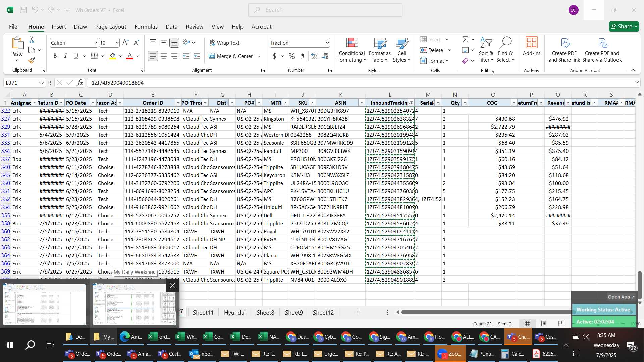Toggle left horizontal alignment
The width and height of the screenshot is (644, 362).
click(153, 56)
